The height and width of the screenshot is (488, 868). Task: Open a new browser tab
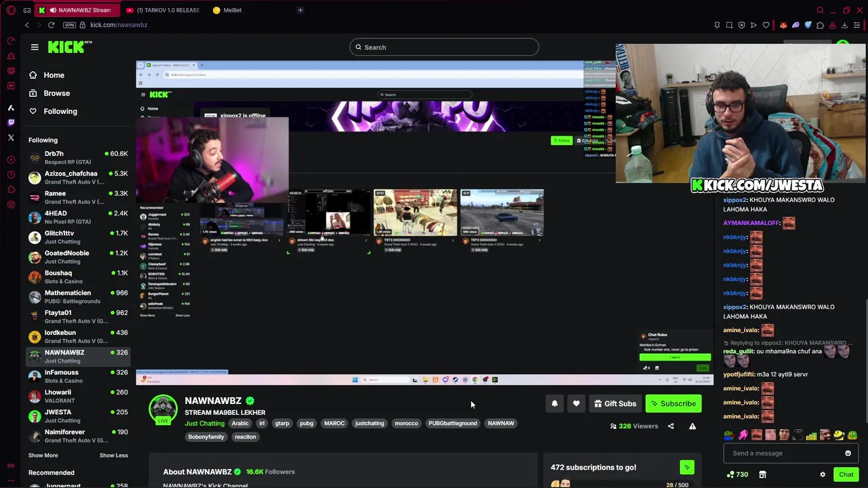point(300,10)
